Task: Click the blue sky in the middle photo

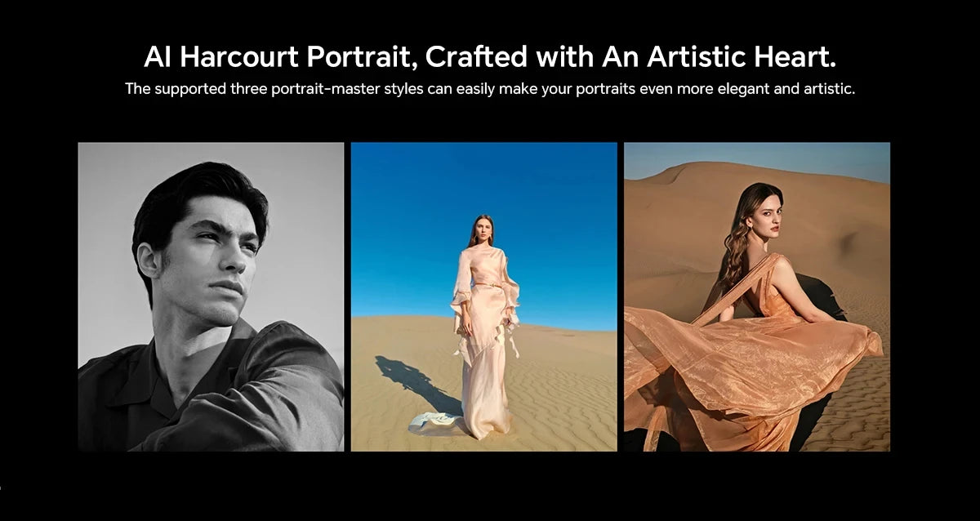Action: 408,212
